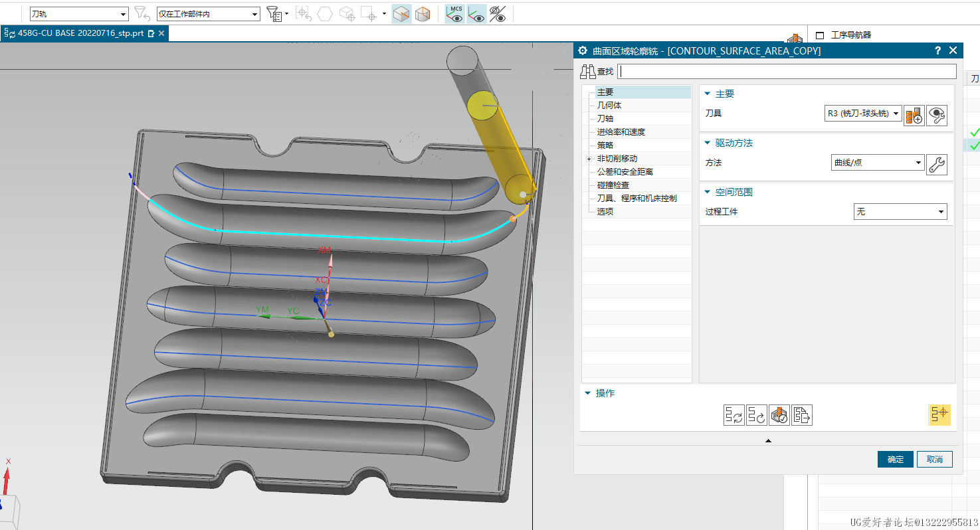Select 刀具、程序和机床控制 in the tree

(x=637, y=199)
